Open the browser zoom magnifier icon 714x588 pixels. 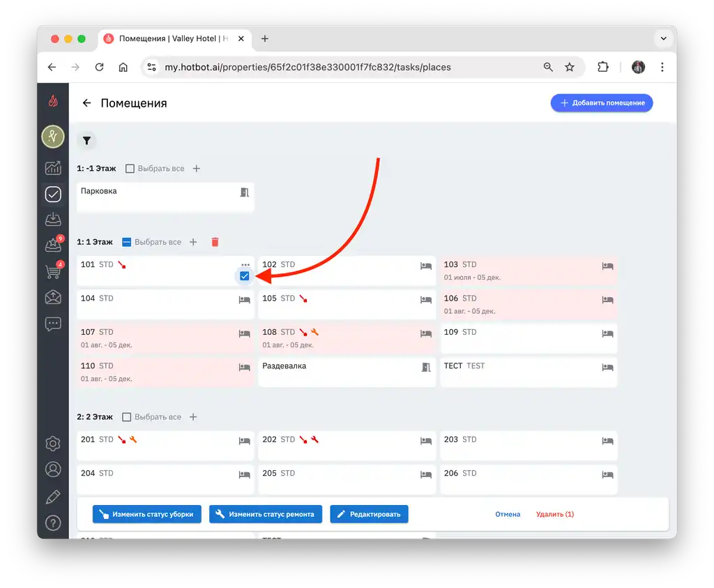(548, 68)
